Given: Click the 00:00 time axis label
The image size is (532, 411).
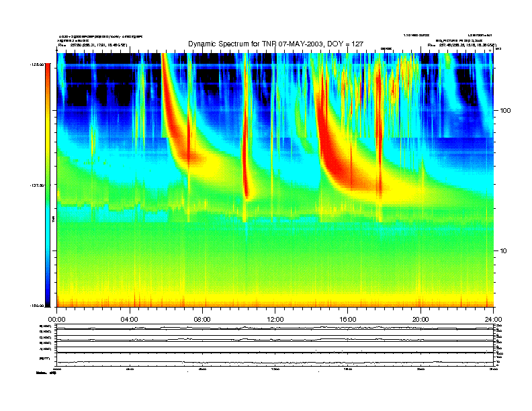Looking at the screenshot, I should [x=56, y=320].
